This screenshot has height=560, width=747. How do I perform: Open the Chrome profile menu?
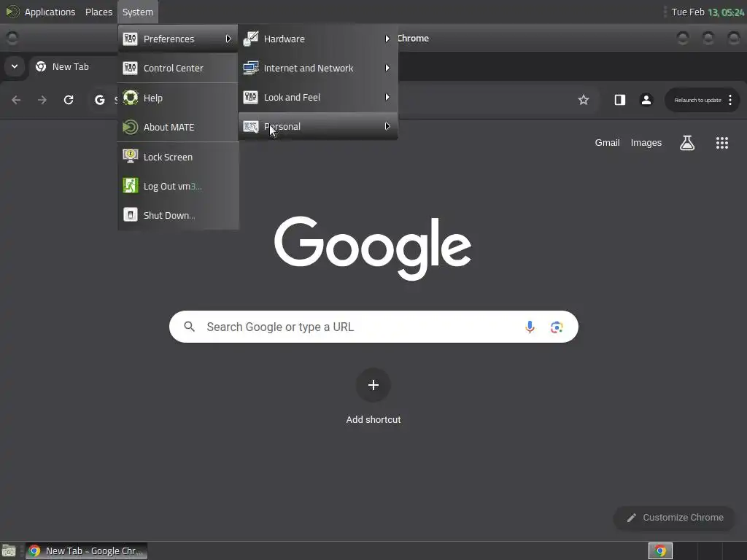(646, 99)
